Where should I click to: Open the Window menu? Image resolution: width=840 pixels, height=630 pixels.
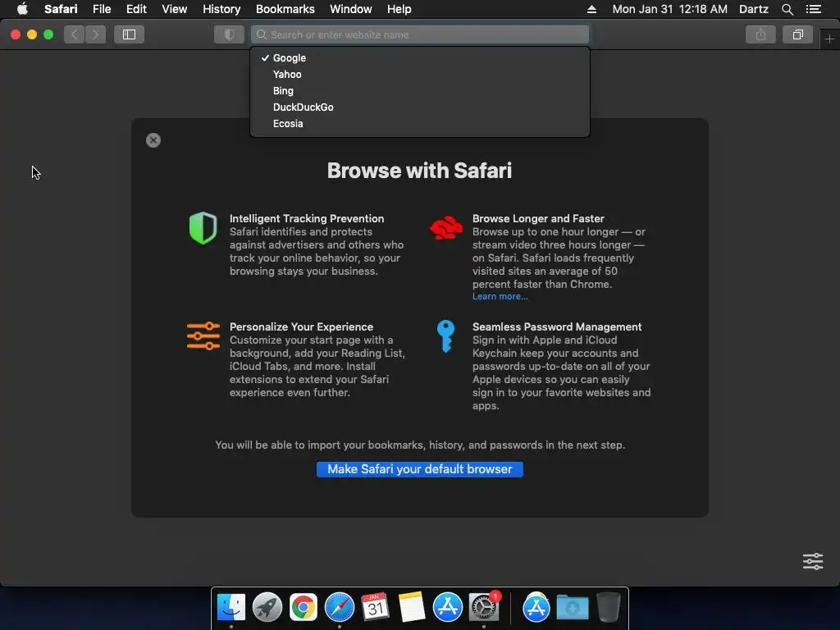351,9
